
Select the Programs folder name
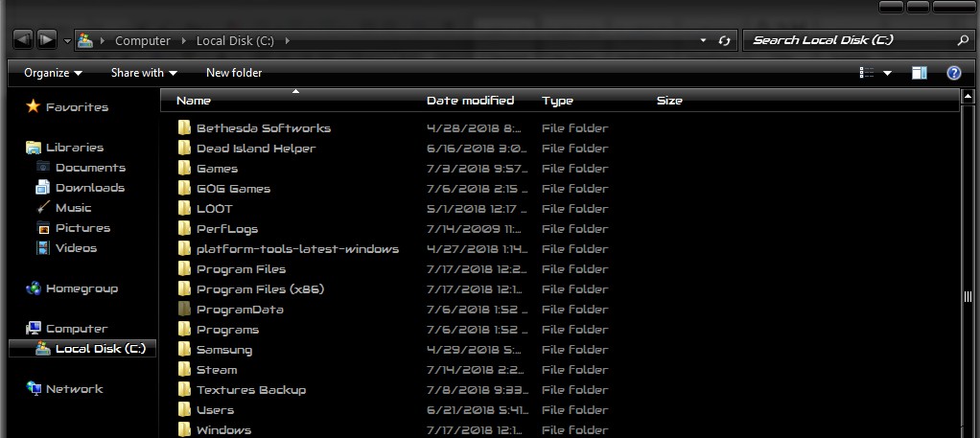pyautogui.click(x=227, y=330)
